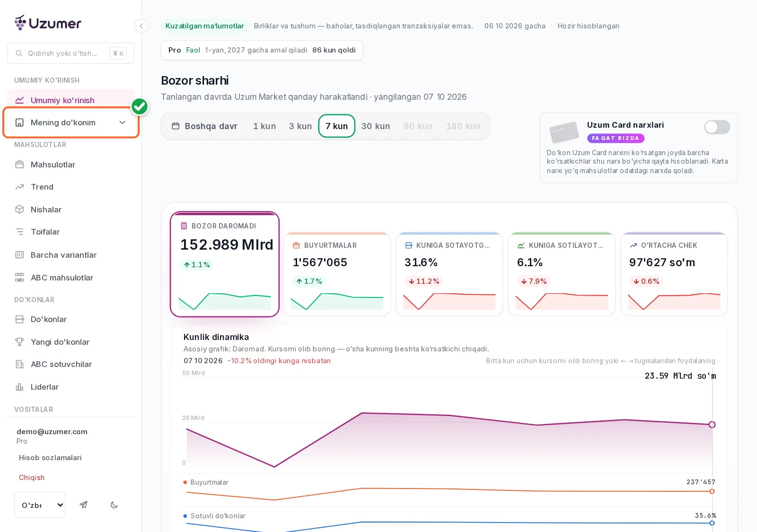Click the Do'konlar shop icon
757x532 pixels.
19,319
